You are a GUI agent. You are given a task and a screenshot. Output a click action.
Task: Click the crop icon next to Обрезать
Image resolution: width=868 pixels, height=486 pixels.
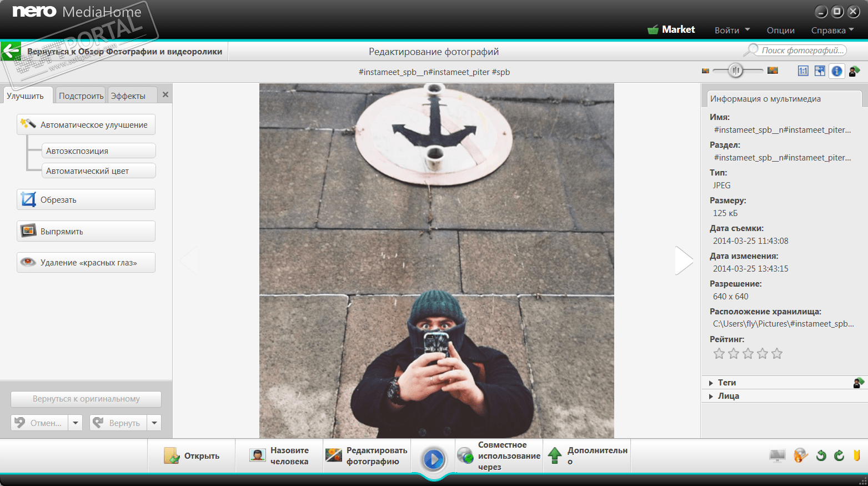[28, 199]
